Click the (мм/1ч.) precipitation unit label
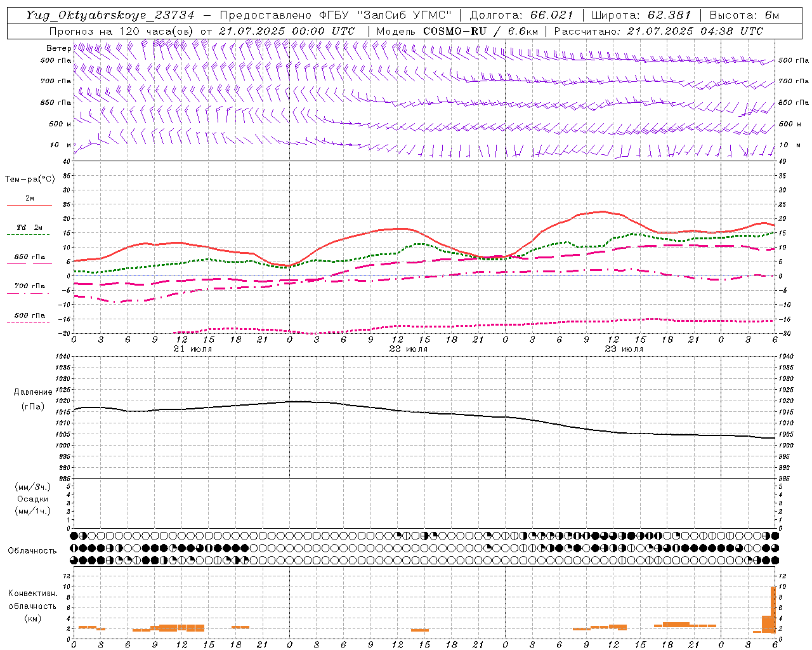 (x=32, y=511)
